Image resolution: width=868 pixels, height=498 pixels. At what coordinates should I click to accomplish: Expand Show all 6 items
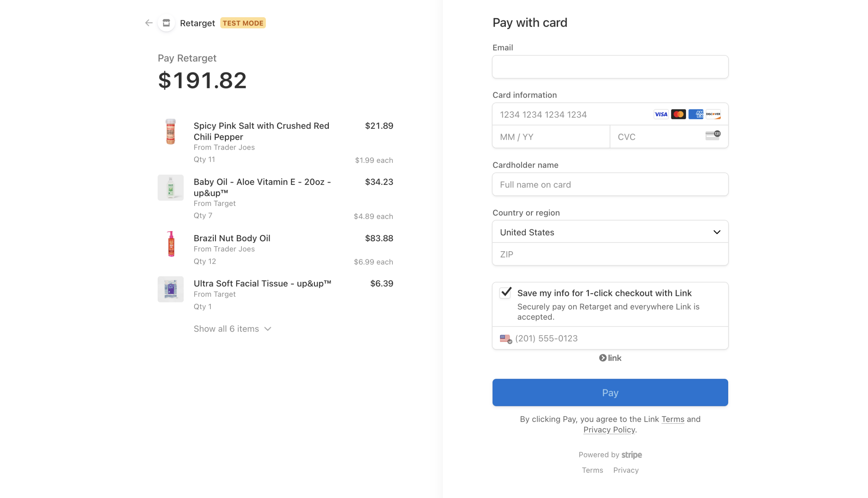tap(232, 329)
